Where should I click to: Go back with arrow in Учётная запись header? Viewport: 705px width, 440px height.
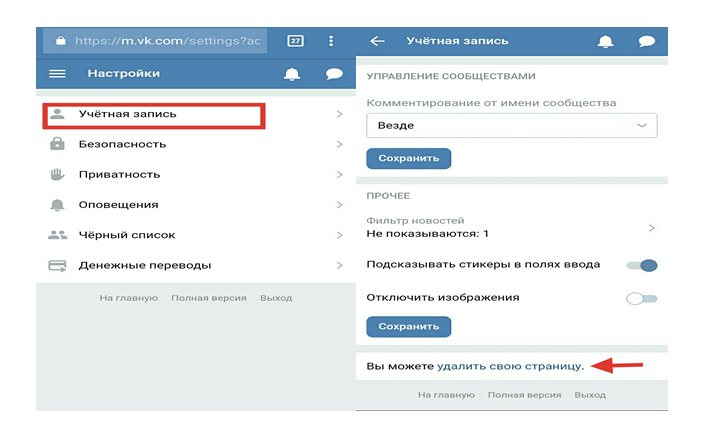(377, 41)
